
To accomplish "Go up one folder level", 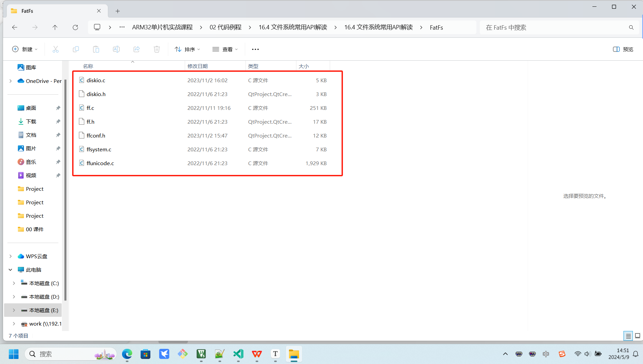I will [x=55, y=27].
